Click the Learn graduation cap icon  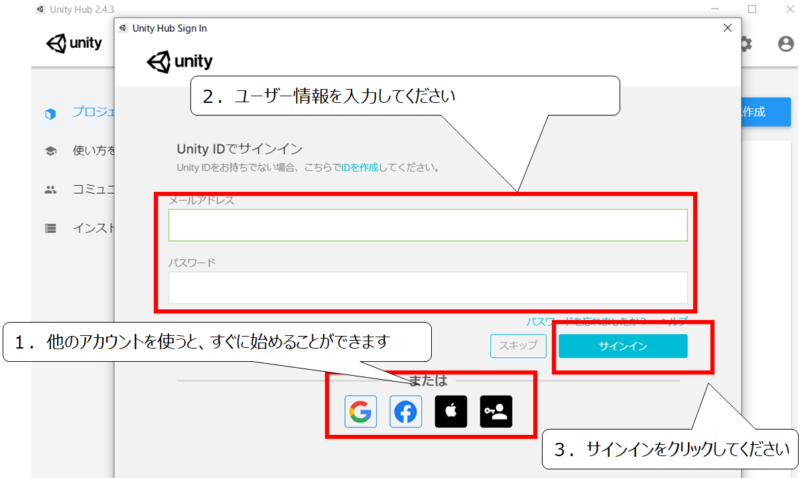tap(50, 151)
